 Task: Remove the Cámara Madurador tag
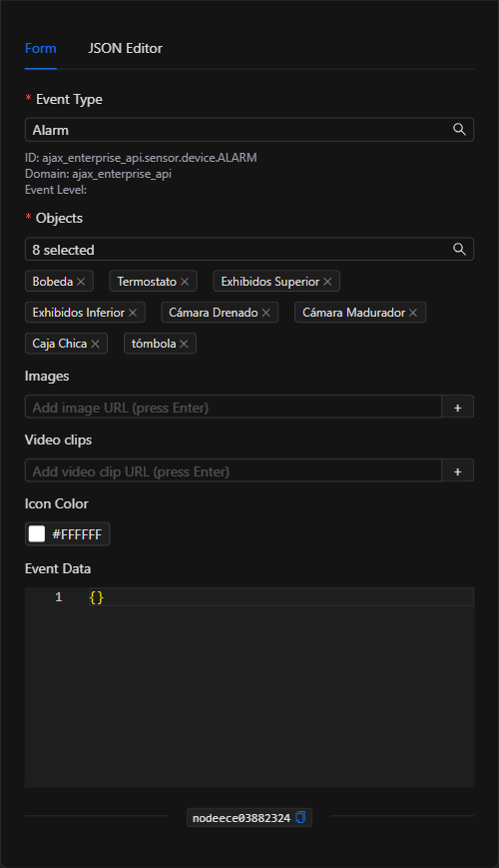coord(413,313)
